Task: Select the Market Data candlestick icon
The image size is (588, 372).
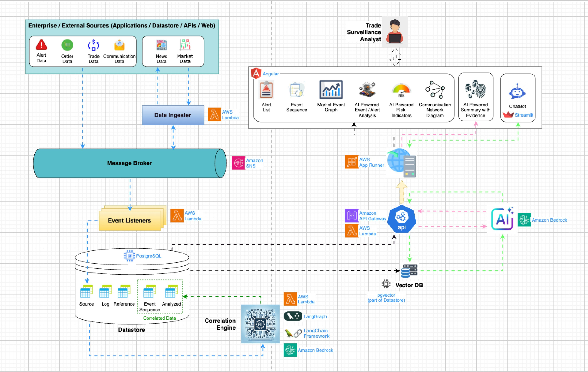Action: pyautogui.click(x=185, y=45)
